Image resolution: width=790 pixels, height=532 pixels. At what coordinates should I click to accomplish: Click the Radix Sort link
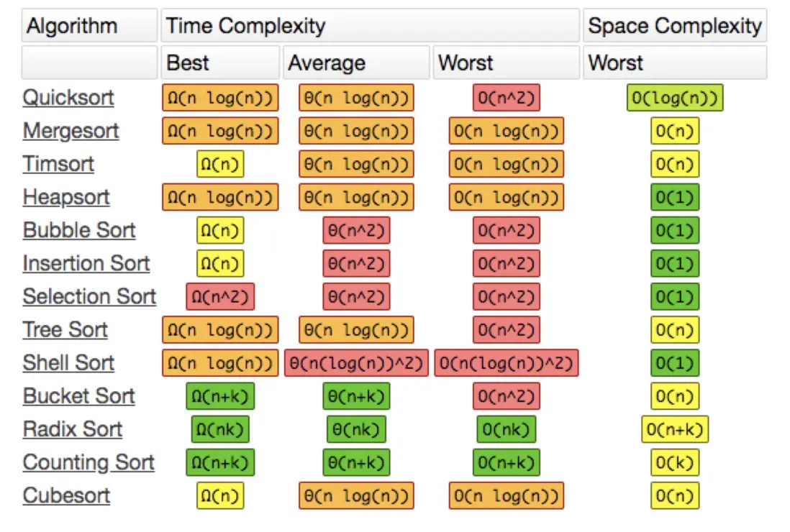(x=72, y=429)
